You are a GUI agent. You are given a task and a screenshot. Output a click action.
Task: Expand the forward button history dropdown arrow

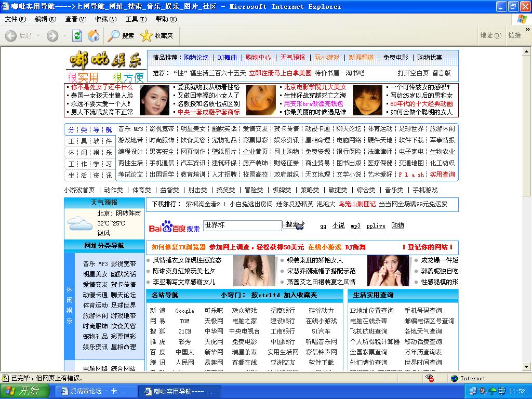64,36
